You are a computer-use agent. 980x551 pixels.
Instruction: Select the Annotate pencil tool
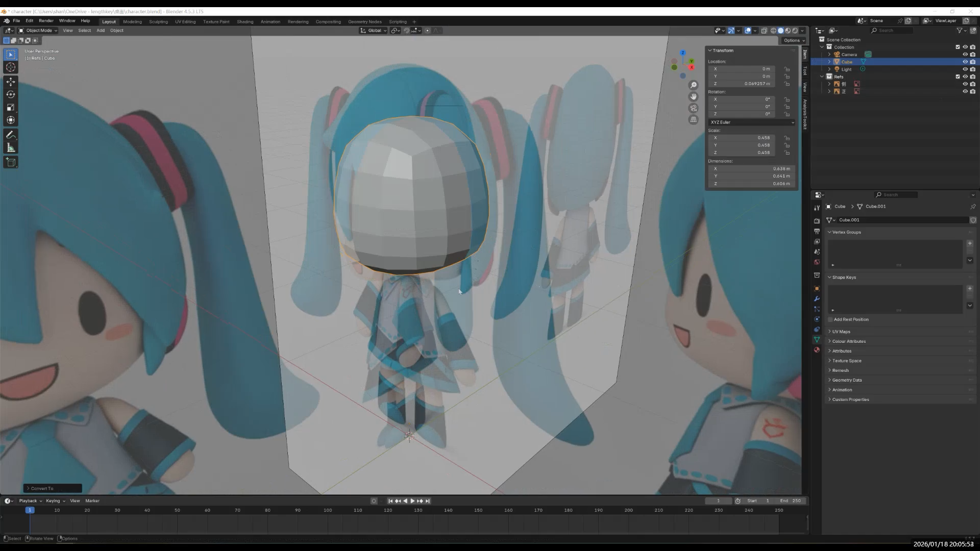11,135
